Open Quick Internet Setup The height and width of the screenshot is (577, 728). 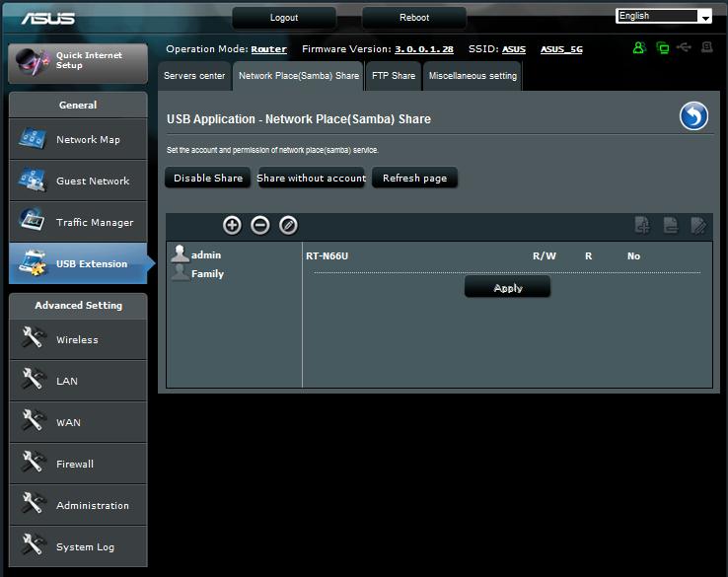point(78,63)
